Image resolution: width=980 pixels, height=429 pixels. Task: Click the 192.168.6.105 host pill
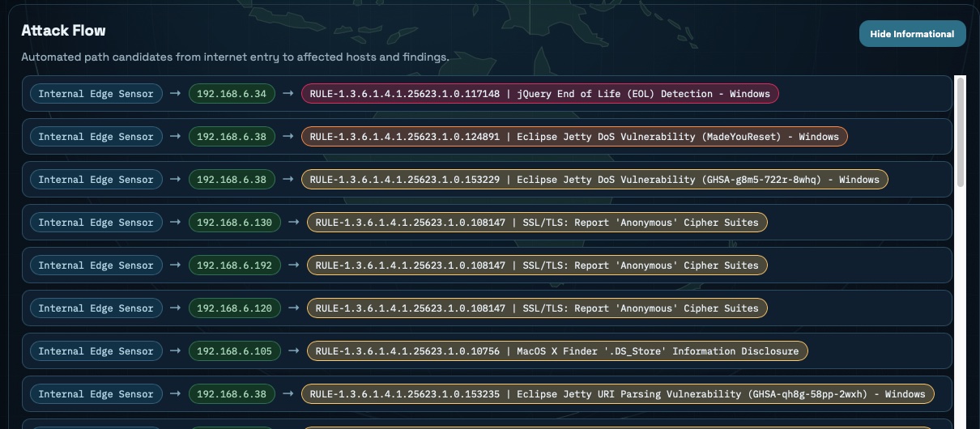[234, 351]
